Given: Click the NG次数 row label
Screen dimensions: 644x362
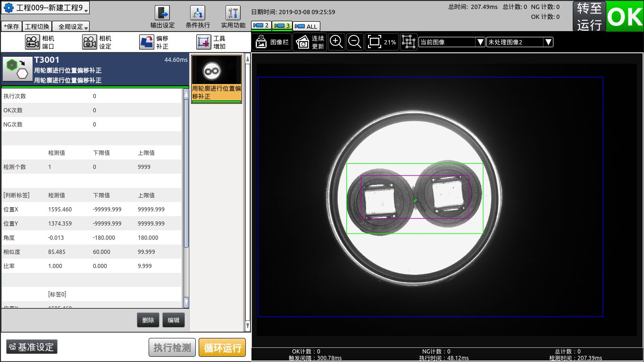Looking at the screenshot, I should 13,125.
